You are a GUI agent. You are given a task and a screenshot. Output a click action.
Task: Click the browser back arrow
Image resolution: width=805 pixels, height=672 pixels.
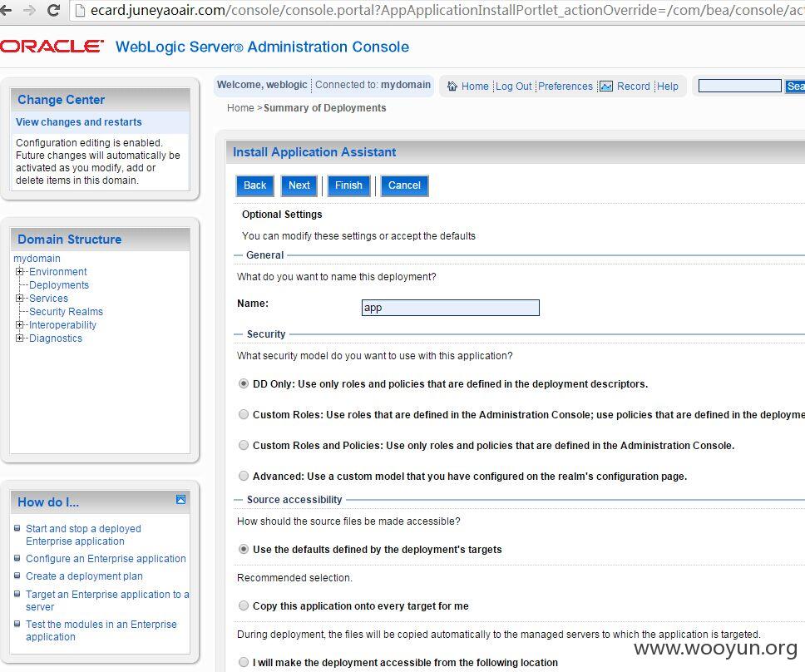coord(5,10)
